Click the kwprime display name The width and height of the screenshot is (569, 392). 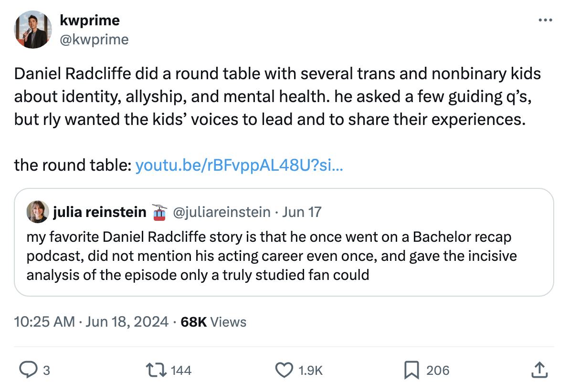click(x=90, y=21)
